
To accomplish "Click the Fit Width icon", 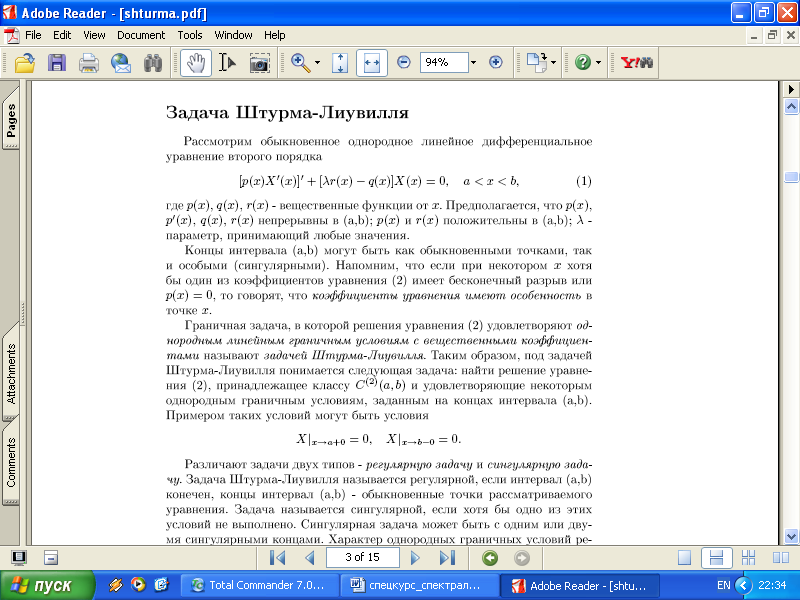I will click(x=371, y=63).
